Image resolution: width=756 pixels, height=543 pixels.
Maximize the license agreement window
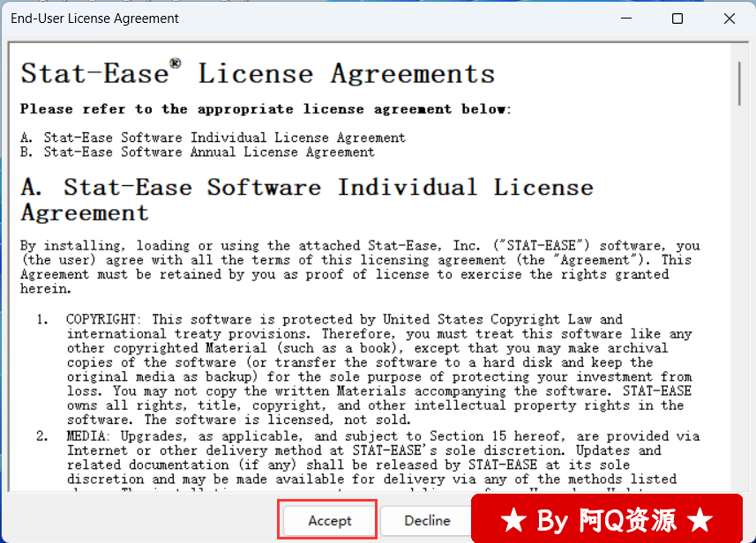click(677, 19)
